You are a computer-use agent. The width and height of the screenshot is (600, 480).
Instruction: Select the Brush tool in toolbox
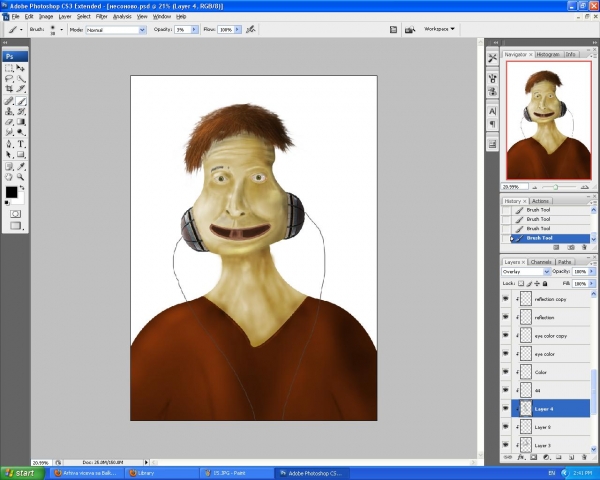click(21, 101)
